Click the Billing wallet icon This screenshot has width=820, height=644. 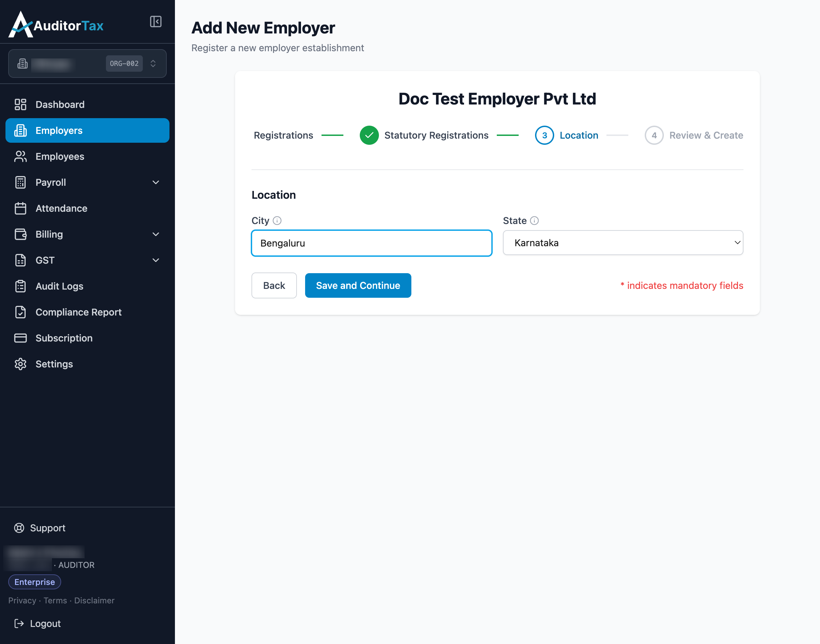20,234
